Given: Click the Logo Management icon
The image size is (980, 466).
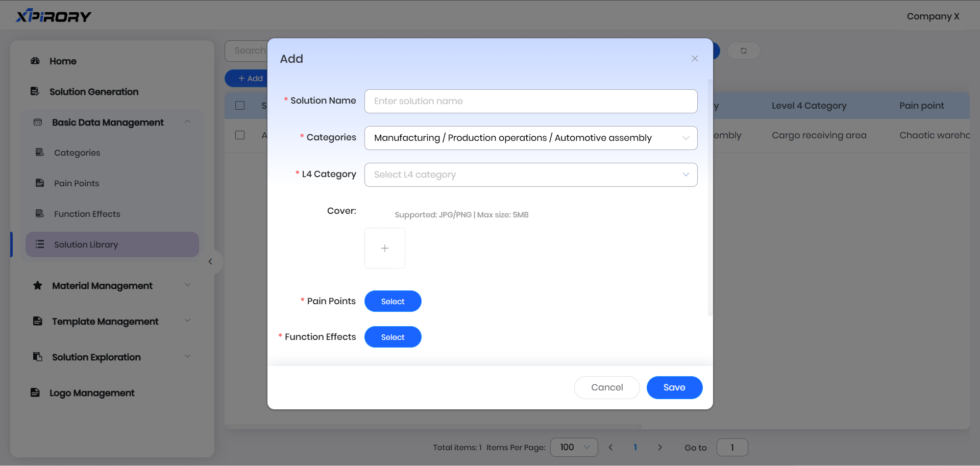Looking at the screenshot, I should [x=35, y=393].
